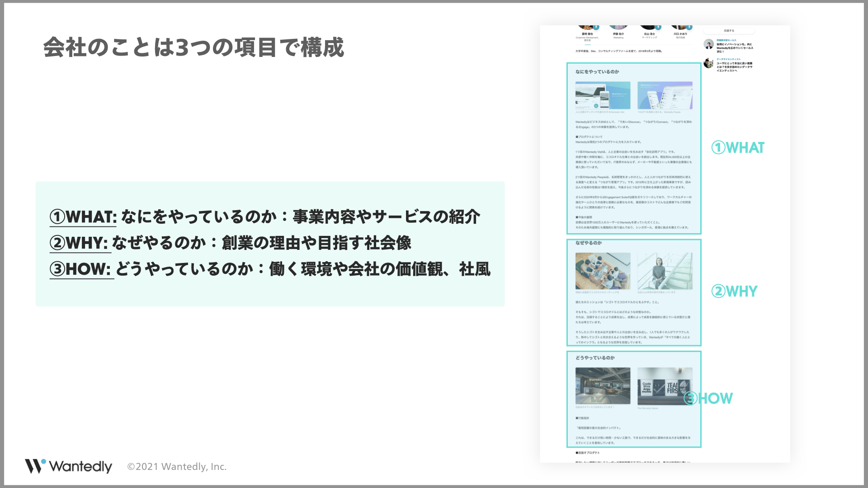Viewport: 868px width, 488px height.
Task: Select member 伊藤 佑介 Marketing name
Action: tap(618, 34)
